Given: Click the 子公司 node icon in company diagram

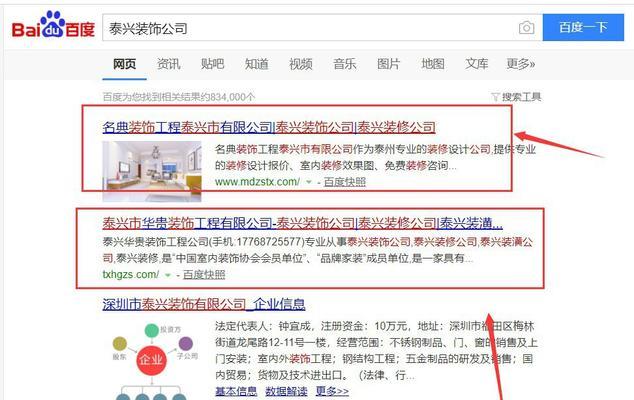Looking at the screenshot, I should tap(186, 344).
